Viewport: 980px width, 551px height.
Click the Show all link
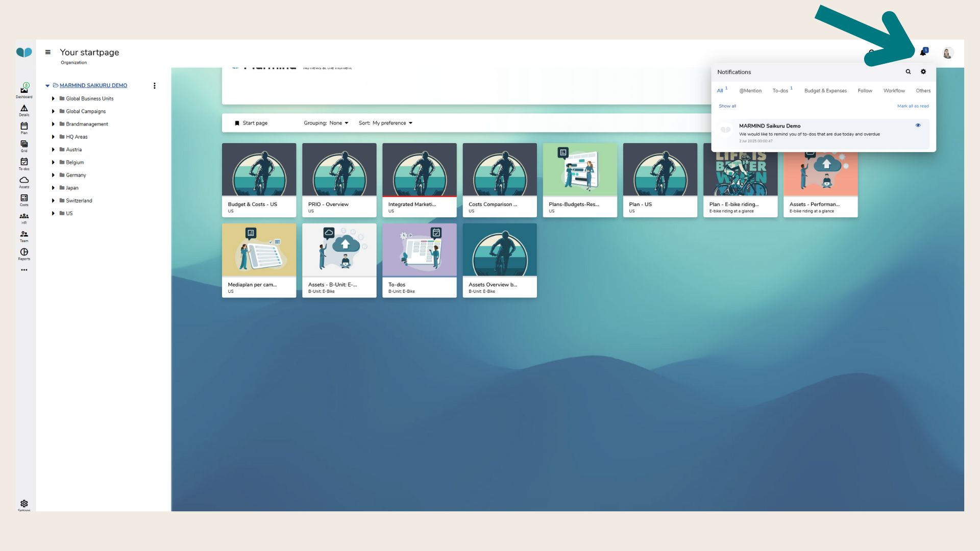pyautogui.click(x=727, y=106)
